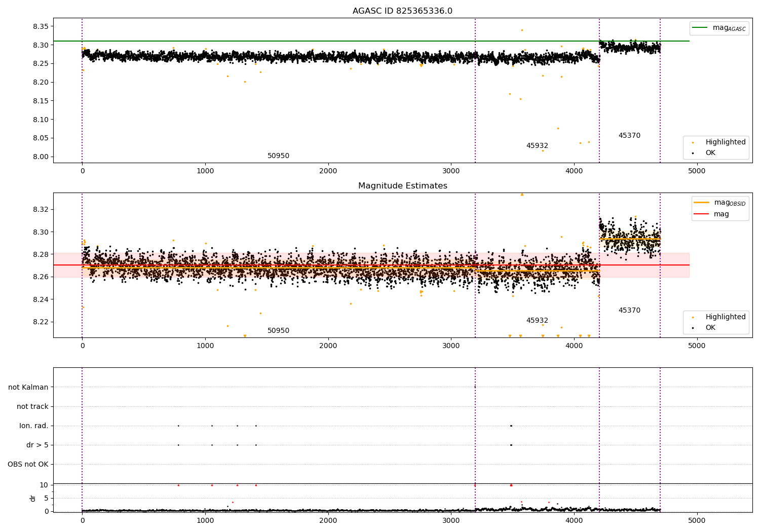760x532 pixels.
Task: Select 'Highlighted' legend entry in top plot
Action: 726,142
